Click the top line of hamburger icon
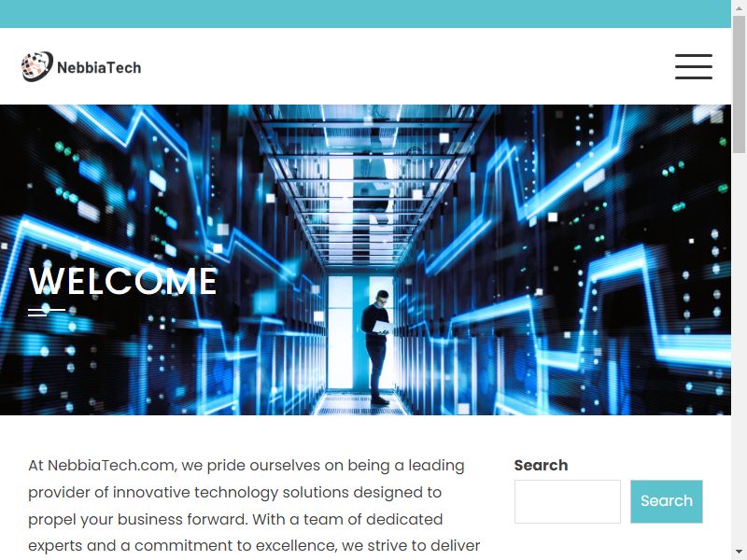 coord(694,55)
